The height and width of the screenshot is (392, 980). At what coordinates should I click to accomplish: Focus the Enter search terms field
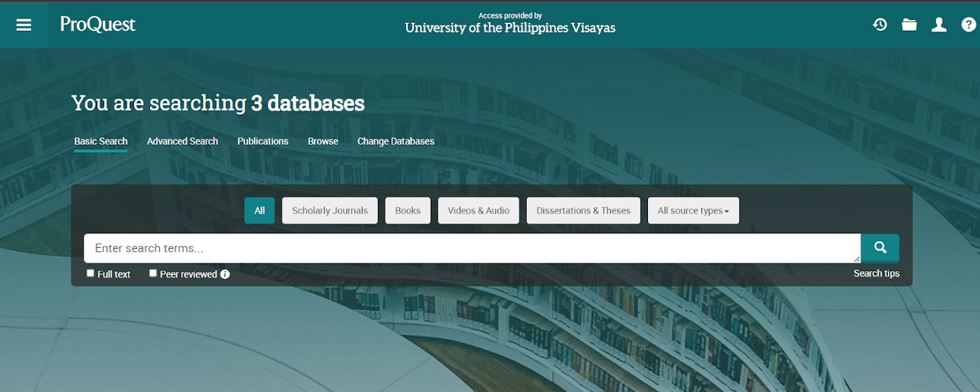[472, 248]
